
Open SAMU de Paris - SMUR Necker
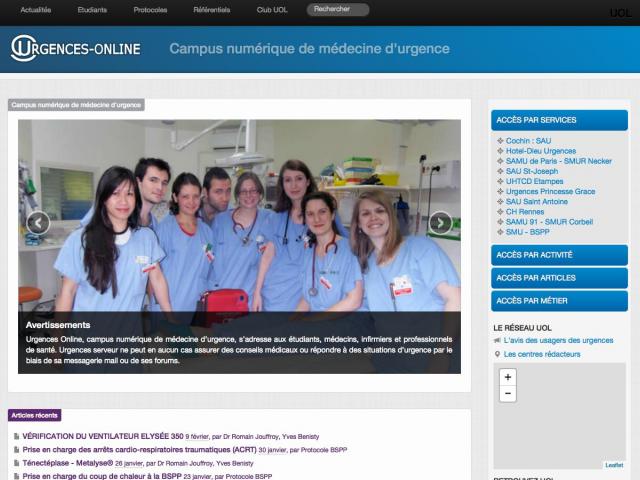click(x=559, y=161)
